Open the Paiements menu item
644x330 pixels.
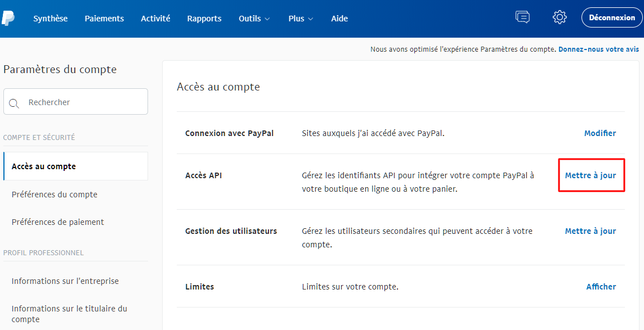(104, 18)
